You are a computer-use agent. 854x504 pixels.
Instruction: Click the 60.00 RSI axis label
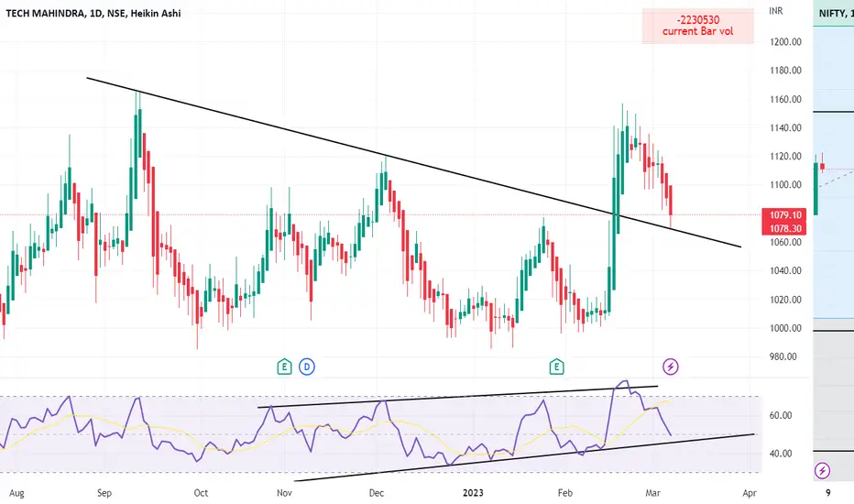pyautogui.click(x=781, y=415)
